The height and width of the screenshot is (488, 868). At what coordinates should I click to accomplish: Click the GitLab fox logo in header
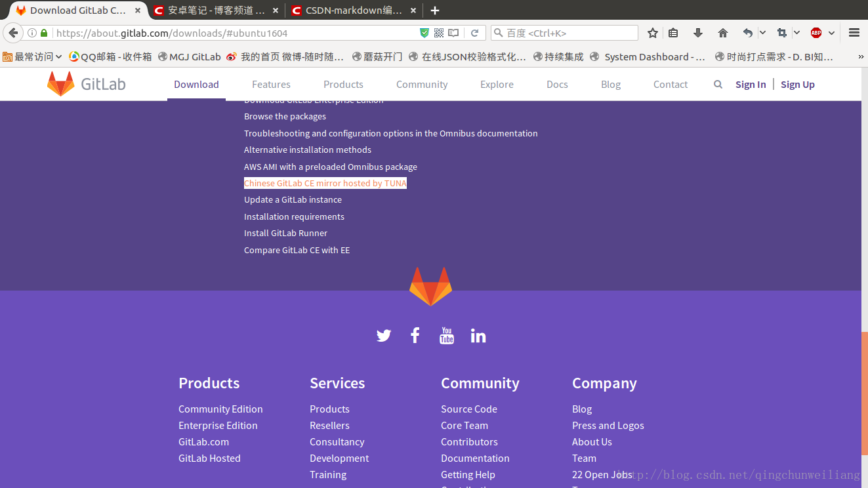click(x=60, y=84)
